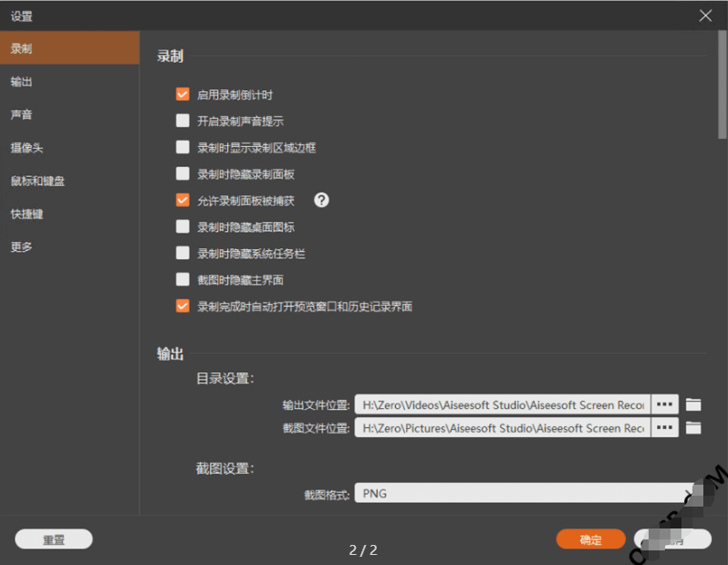Click browse dots button for 输出文件位置
This screenshot has width=728, height=565.
(664, 404)
